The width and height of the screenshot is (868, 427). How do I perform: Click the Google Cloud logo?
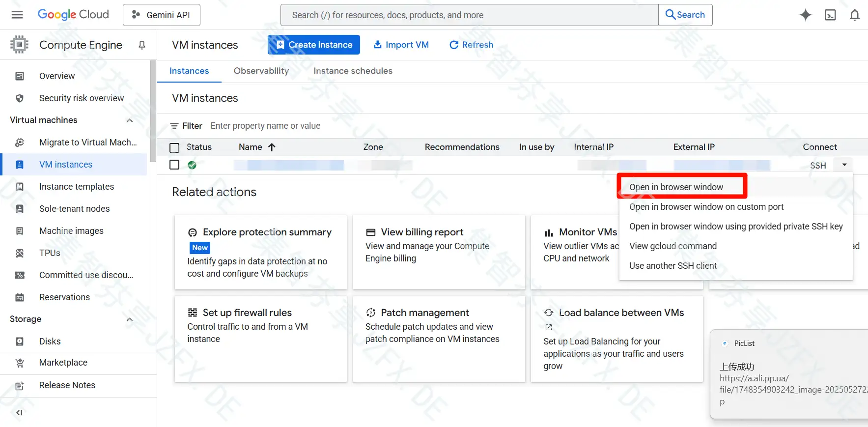click(73, 15)
